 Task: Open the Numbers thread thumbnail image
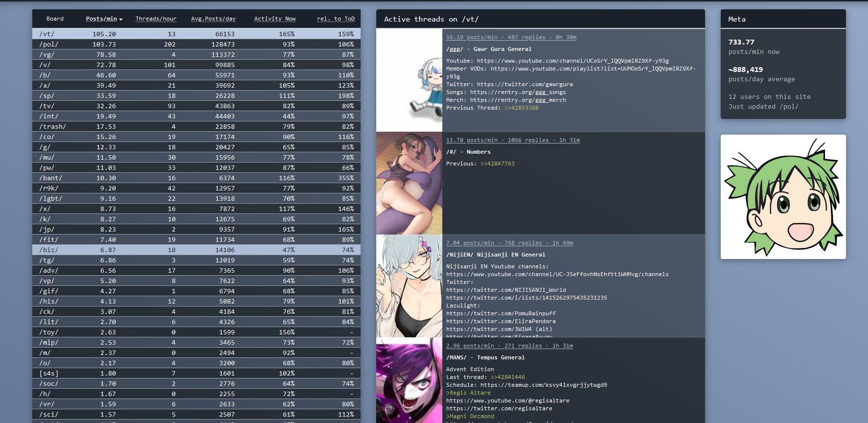click(x=409, y=183)
